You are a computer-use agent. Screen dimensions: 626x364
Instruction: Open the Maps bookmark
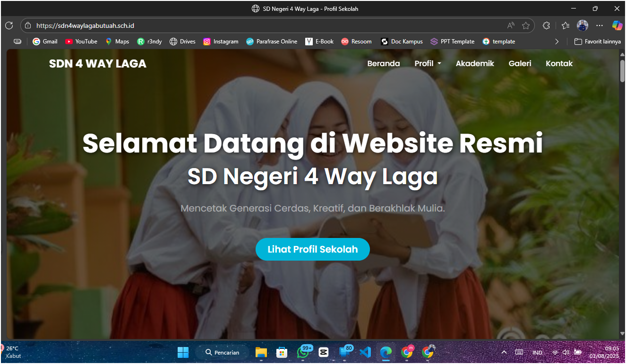click(x=117, y=41)
